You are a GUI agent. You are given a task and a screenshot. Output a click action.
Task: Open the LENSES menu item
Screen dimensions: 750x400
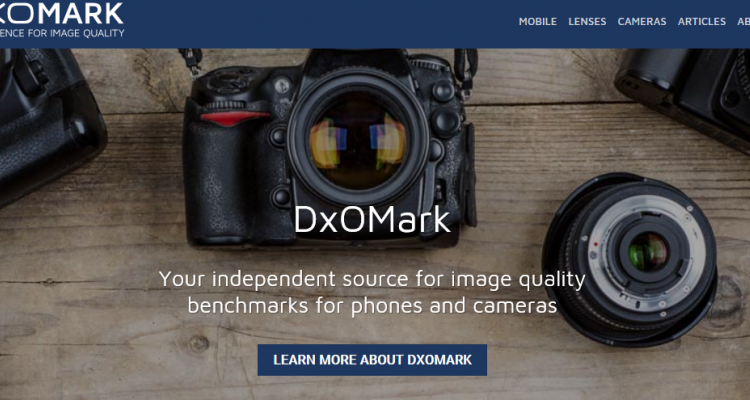(x=587, y=22)
